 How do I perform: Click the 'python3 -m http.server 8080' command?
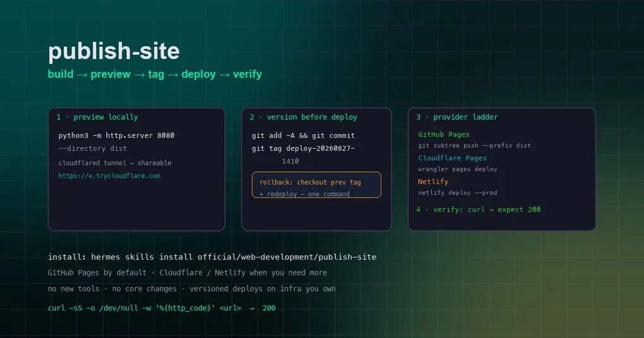[116, 136]
